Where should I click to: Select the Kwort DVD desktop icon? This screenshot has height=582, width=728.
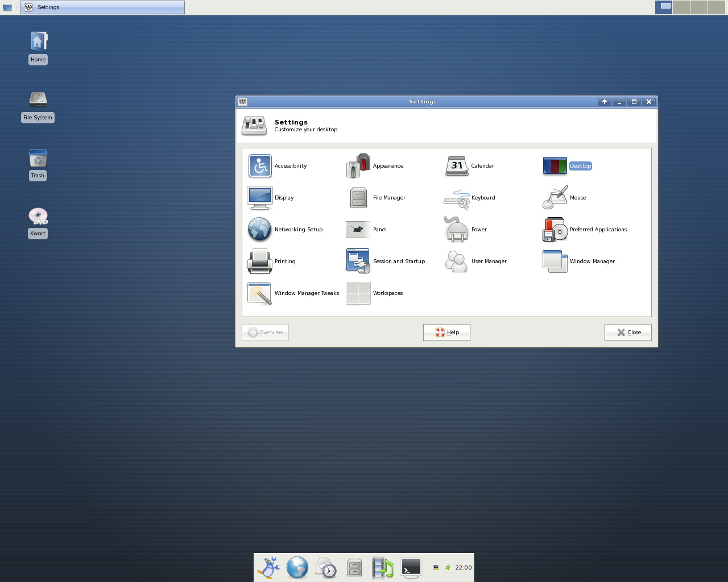[x=38, y=216]
